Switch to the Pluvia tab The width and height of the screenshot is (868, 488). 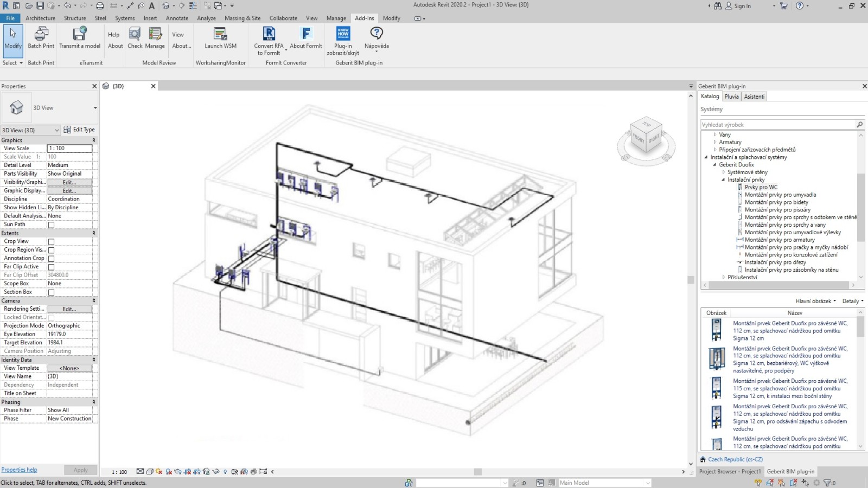pyautogui.click(x=731, y=96)
